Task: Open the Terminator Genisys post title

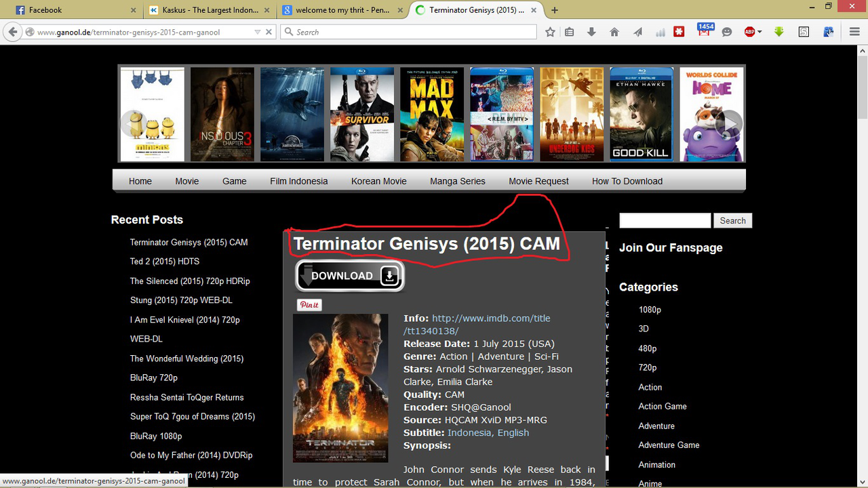Action: (427, 244)
